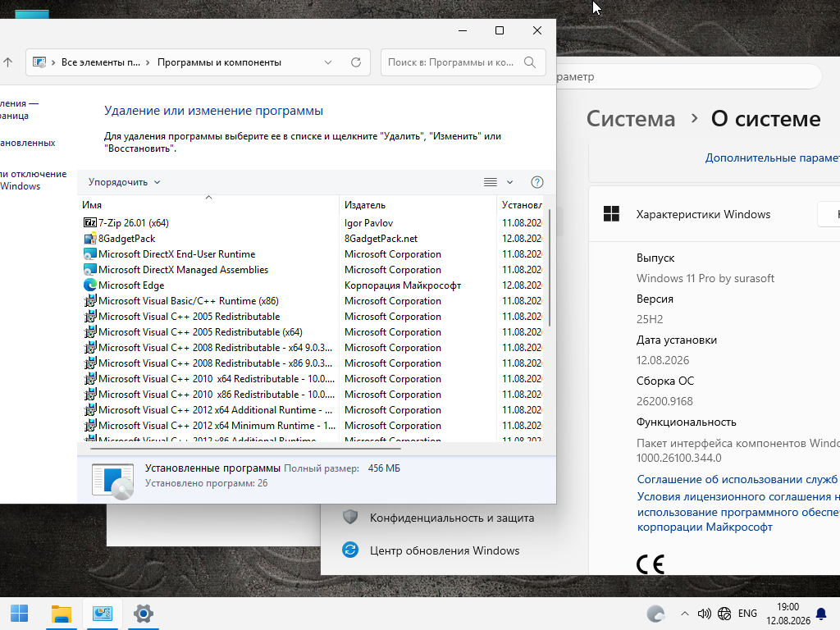Click the left-pane link ending in отключение Windows
This screenshot has height=630, width=840.
coord(33,180)
